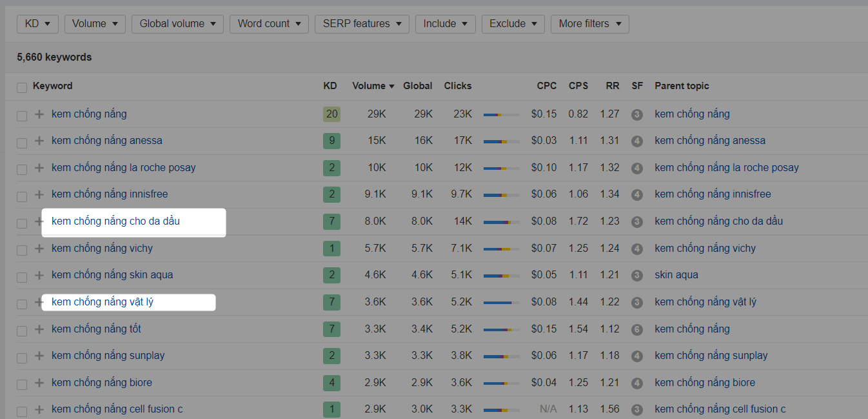Open SF badge 3 for kem chống nắng row

pyautogui.click(x=637, y=115)
